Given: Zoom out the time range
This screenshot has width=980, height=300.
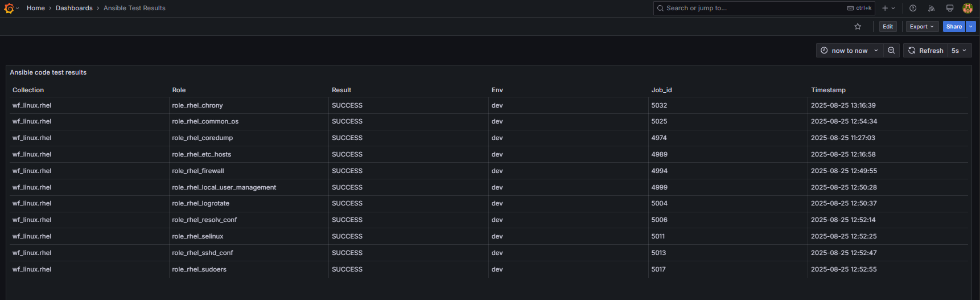Looking at the screenshot, I should point(891,51).
